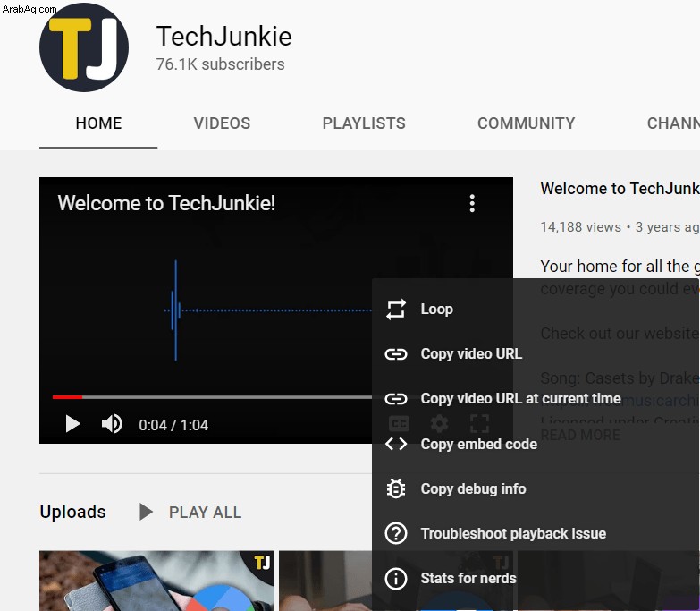
Task: Open the Welcome to TechJunkie title beside the player
Action: pyautogui.click(x=620, y=189)
